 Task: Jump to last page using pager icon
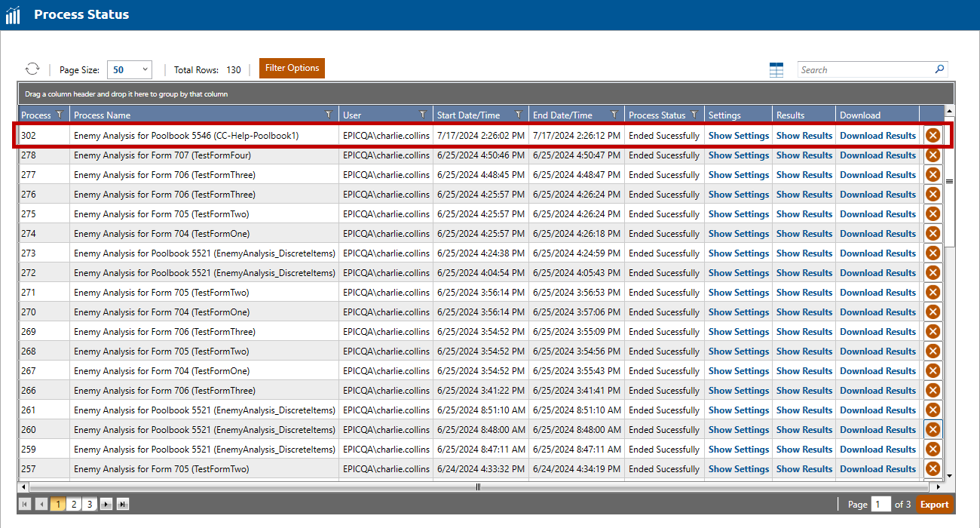[x=123, y=505]
